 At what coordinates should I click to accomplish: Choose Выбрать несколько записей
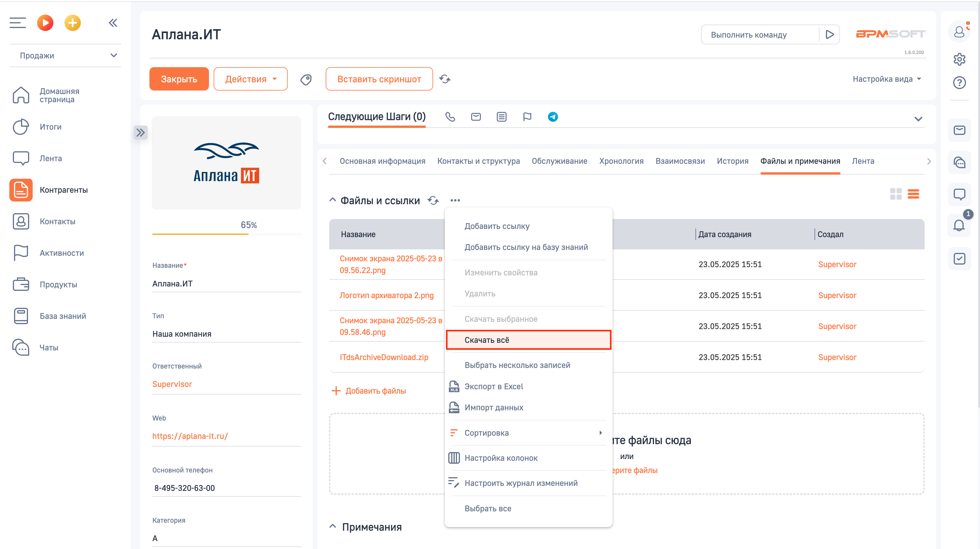coord(529,365)
